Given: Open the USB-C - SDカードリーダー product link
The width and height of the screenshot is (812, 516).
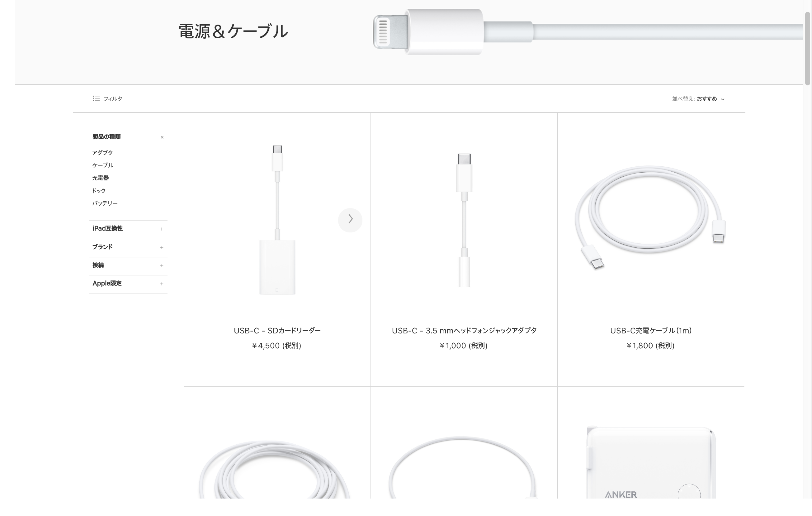Looking at the screenshot, I should click(277, 330).
